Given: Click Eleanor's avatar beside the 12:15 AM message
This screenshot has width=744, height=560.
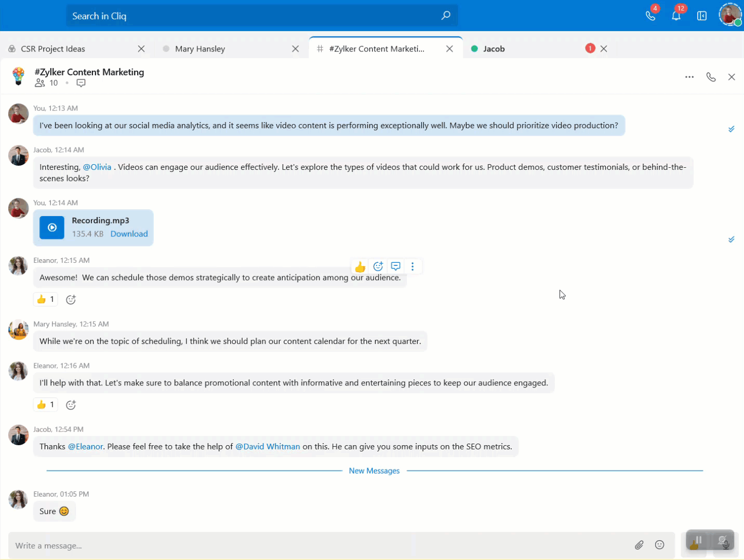Looking at the screenshot, I should (x=18, y=266).
